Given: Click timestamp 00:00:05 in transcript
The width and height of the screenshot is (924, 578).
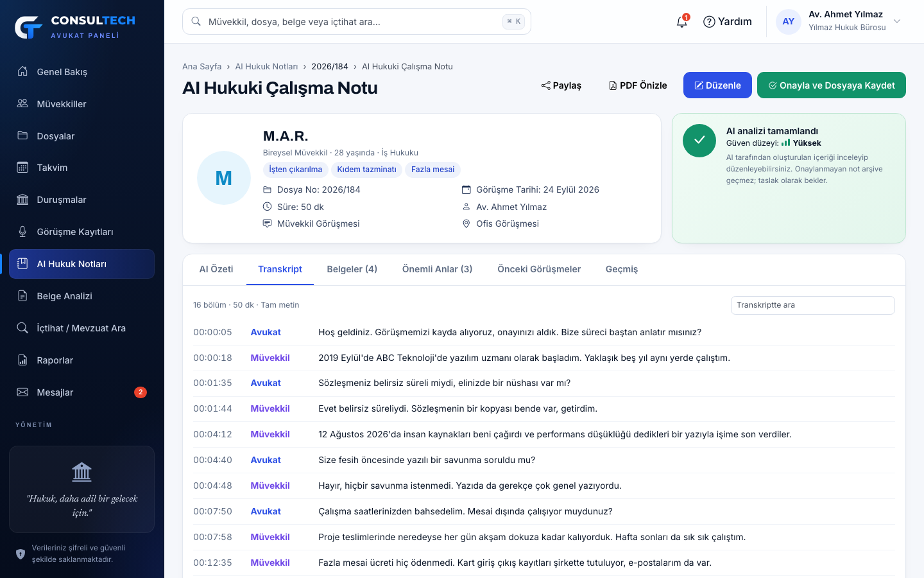Looking at the screenshot, I should coord(212,332).
